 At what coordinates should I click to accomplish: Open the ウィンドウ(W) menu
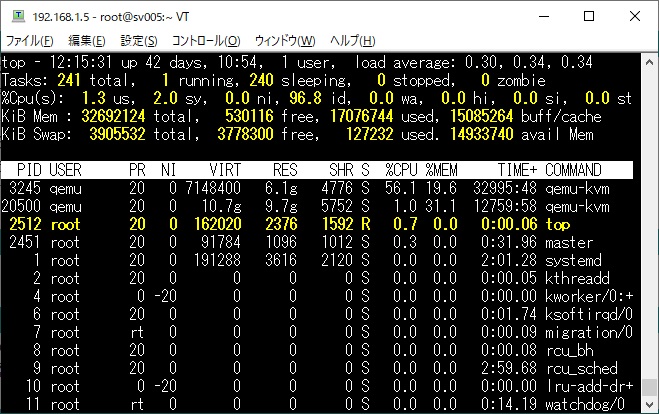click(285, 41)
